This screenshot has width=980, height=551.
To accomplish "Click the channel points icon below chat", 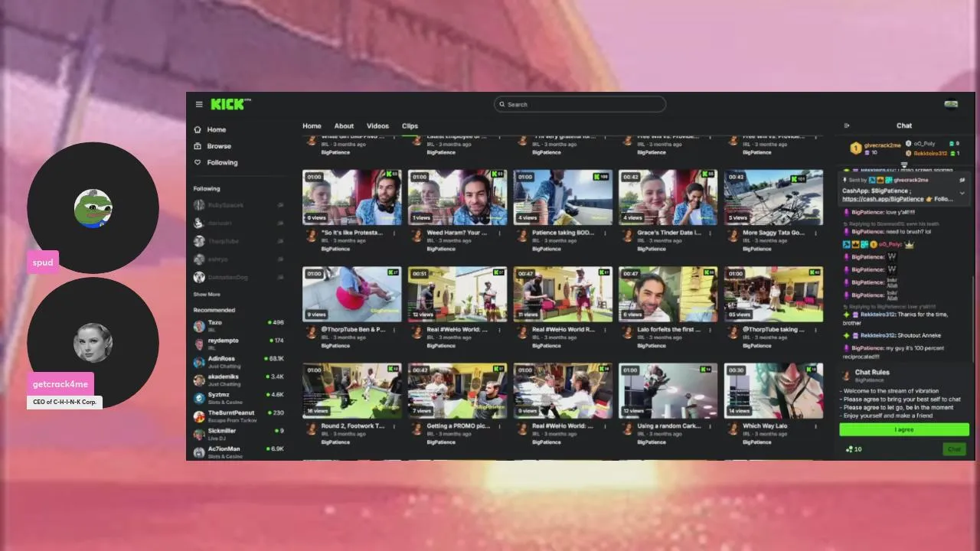I will [x=849, y=449].
